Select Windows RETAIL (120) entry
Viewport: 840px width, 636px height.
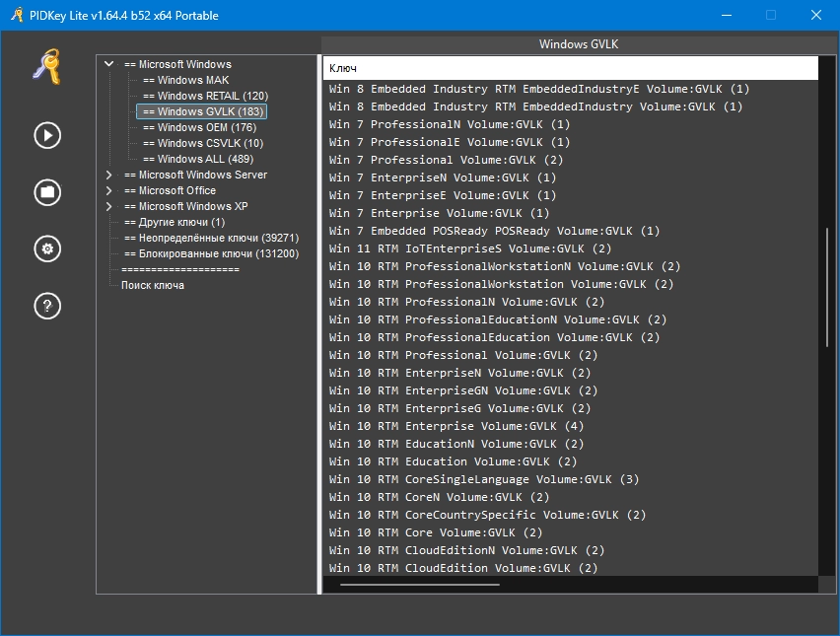(x=205, y=96)
